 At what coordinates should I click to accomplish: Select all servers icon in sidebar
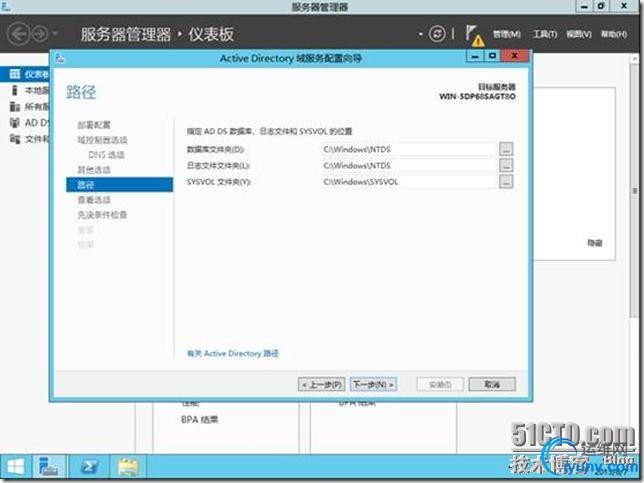[x=15, y=106]
